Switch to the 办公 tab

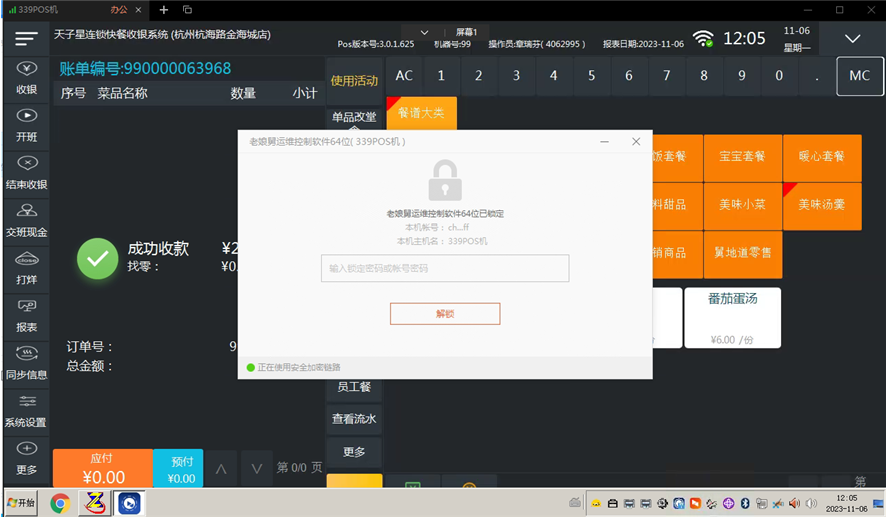click(x=119, y=10)
